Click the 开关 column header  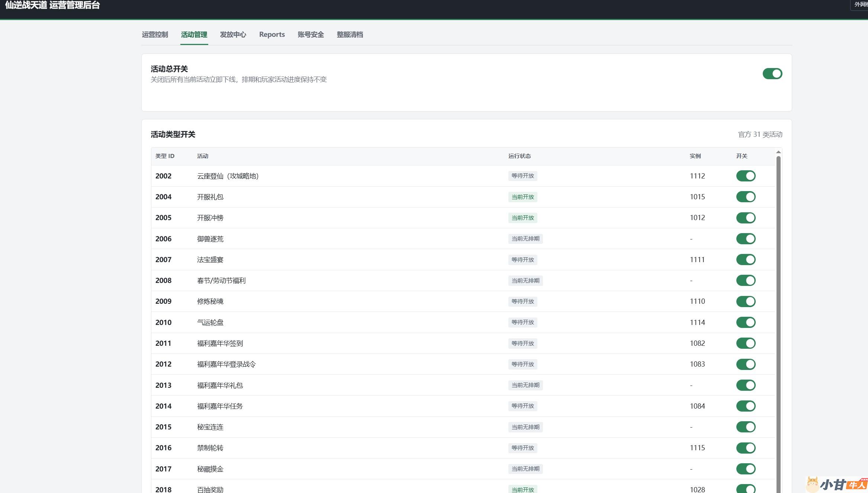[x=742, y=156]
